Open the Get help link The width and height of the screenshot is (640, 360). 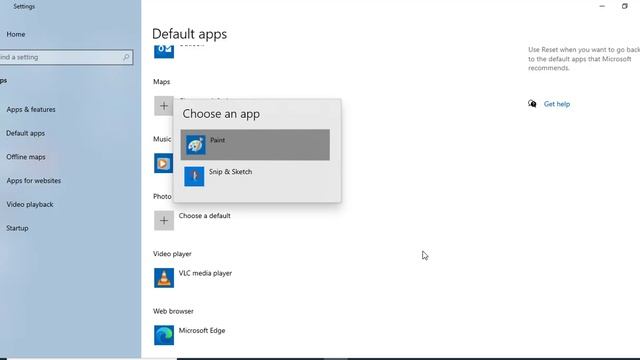click(557, 104)
